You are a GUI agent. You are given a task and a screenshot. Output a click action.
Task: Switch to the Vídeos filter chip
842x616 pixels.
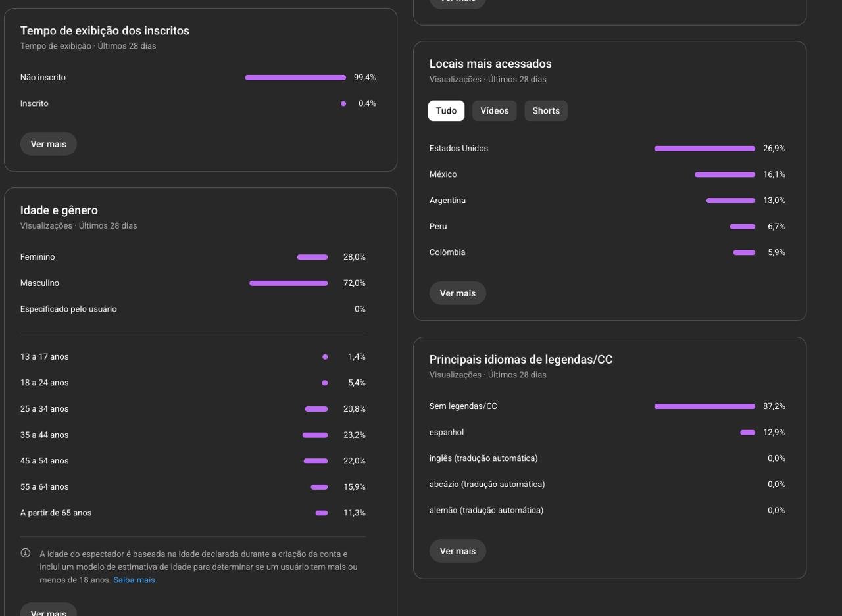pyautogui.click(x=494, y=110)
